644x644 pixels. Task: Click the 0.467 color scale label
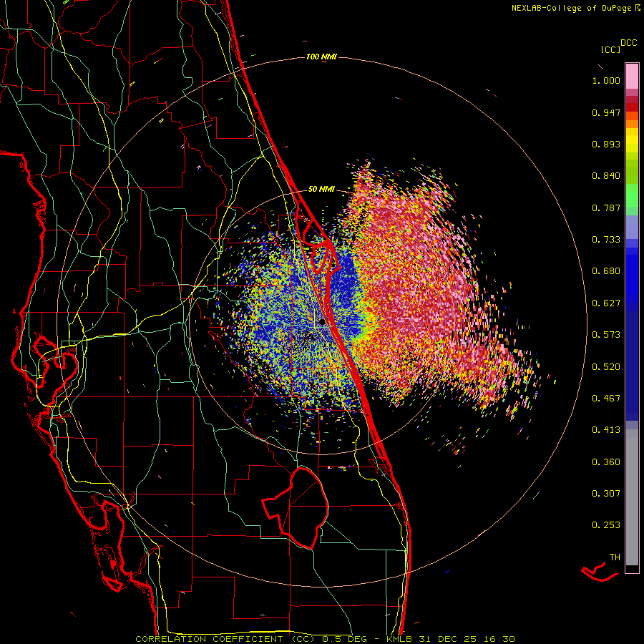606,399
